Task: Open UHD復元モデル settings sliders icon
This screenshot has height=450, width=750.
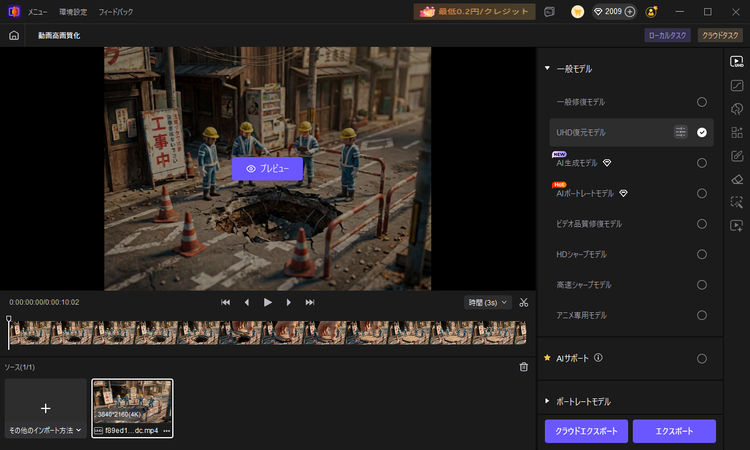Action: pyautogui.click(x=680, y=132)
